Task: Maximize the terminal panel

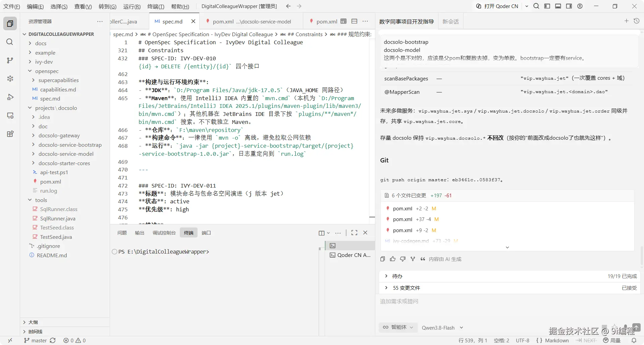Action: 354,233
